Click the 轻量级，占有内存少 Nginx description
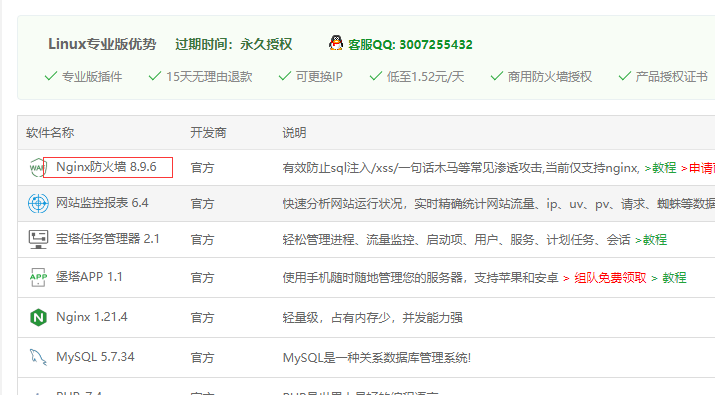Screen dimensions: 715x395 tap(373, 317)
